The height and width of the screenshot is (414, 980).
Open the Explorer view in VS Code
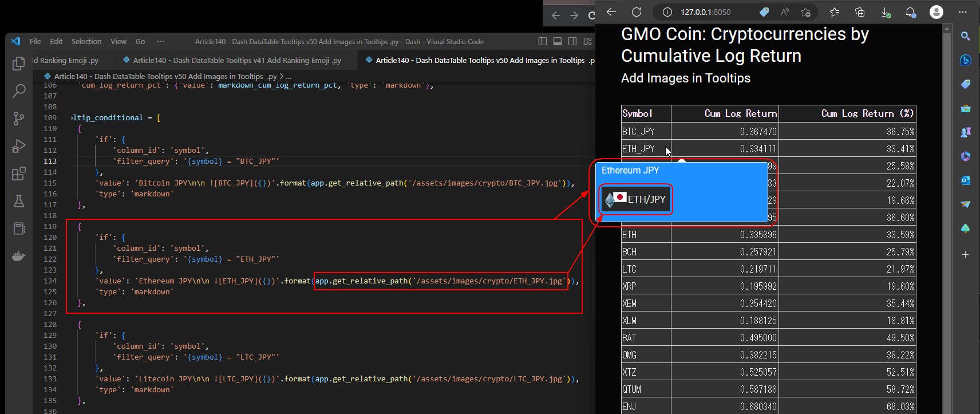click(x=19, y=64)
